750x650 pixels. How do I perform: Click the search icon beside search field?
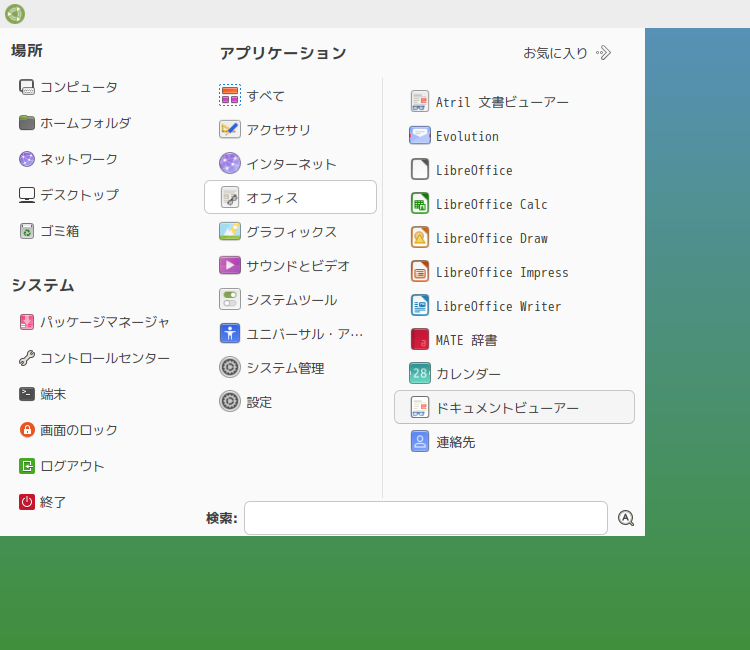[x=626, y=518]
